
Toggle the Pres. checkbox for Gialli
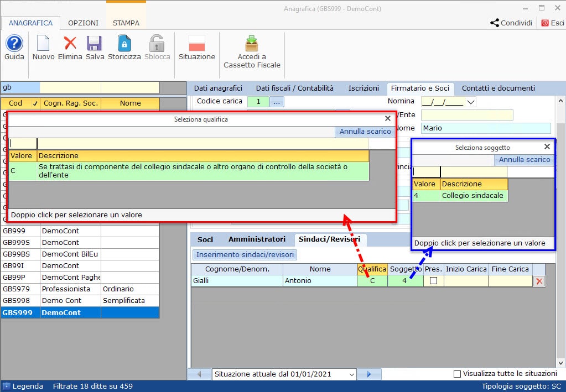[x=434, y=280]
